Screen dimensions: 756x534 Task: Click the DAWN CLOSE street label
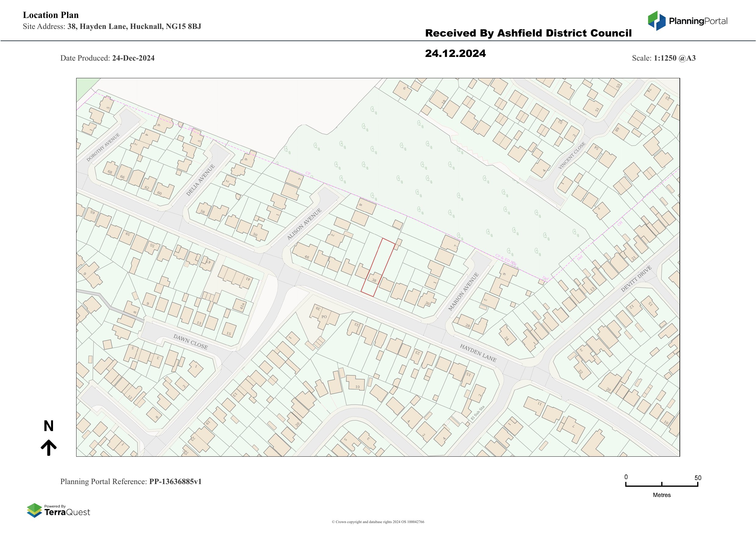click(x=190, y=342)
